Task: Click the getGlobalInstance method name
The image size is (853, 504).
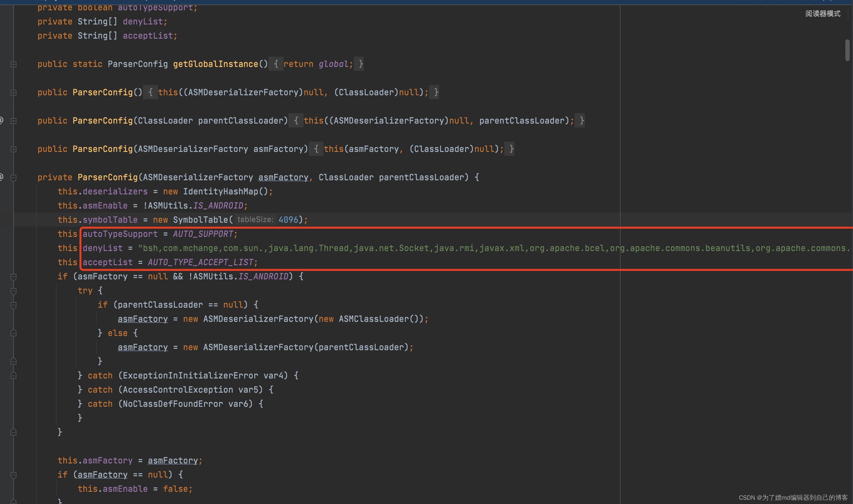Action: pyautogui.click(x=216, y=64)
